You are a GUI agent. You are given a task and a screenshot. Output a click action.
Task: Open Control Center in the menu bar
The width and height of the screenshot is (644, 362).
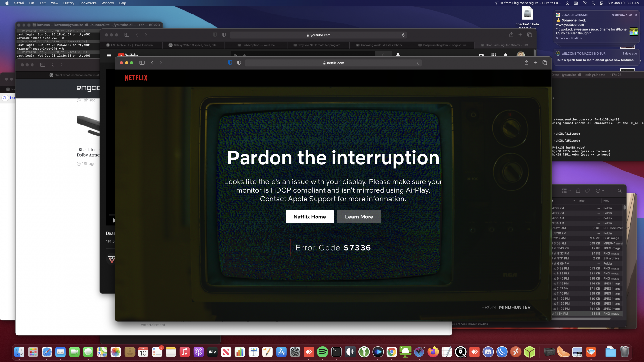pos(601,3)
